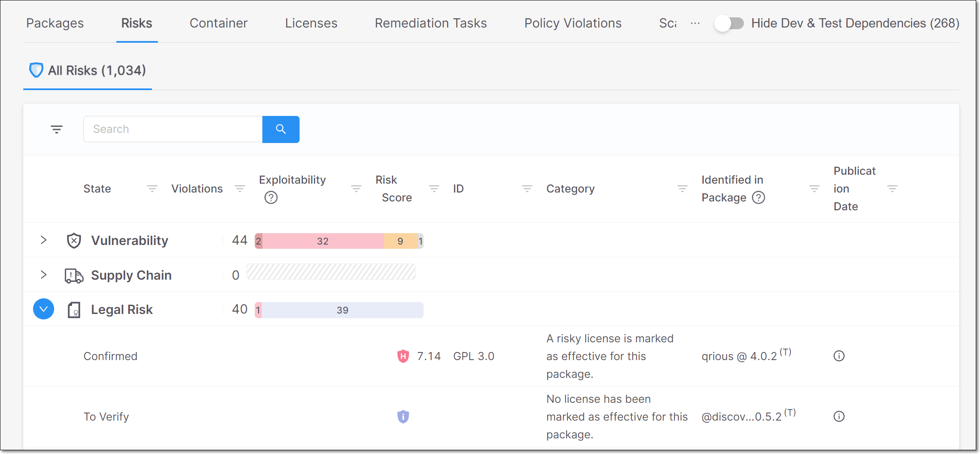Screen dimensions: 980x454
Task: Click the Supply Chain truck icon
Action: click(74, 275)
